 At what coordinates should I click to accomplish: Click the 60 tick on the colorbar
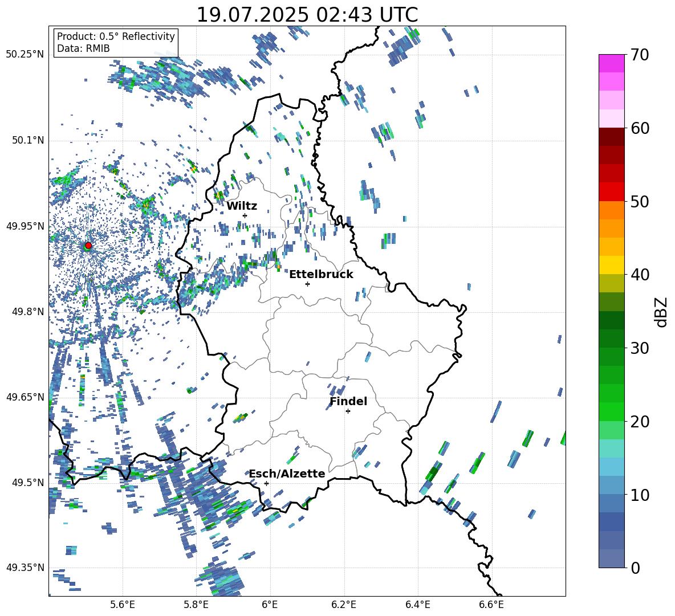(x=640, y=128)
